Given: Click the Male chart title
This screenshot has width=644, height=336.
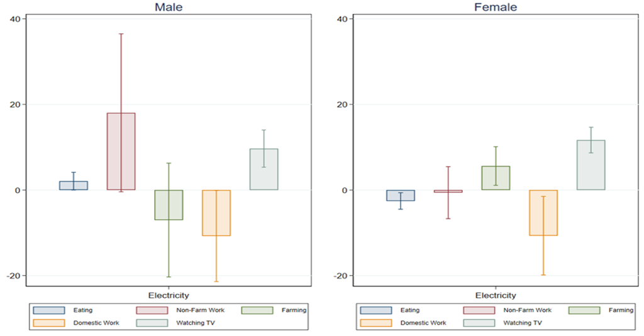Looking at the screenshot, I should tap(169, 8).
